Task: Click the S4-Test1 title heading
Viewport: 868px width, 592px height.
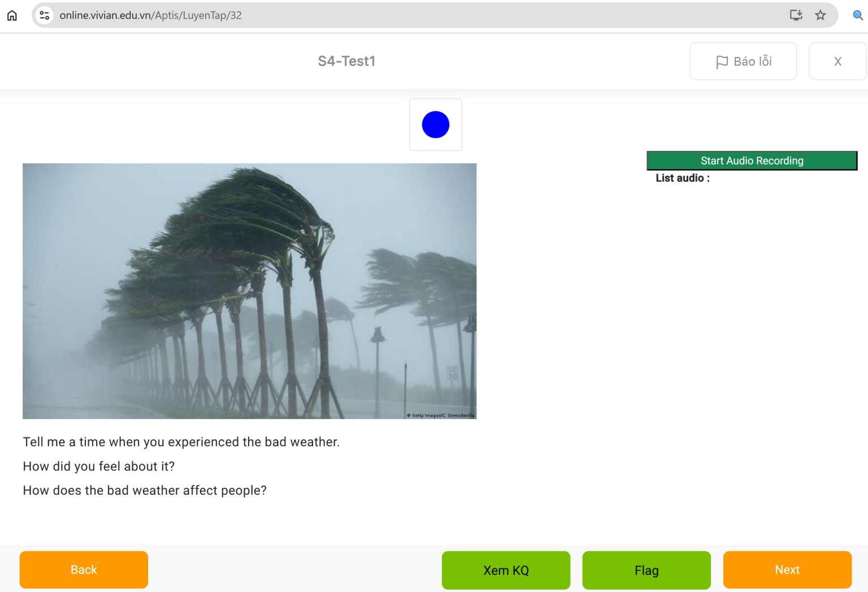Action: (x=346, y=61)
